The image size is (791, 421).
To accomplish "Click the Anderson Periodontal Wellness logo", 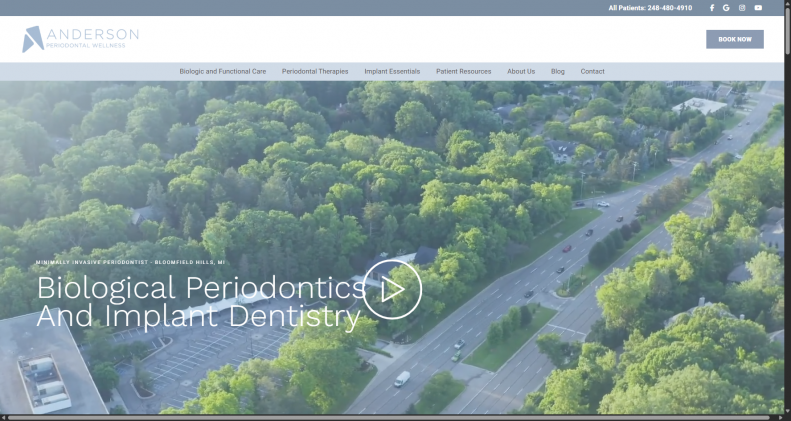I will (x=80, y=39).
